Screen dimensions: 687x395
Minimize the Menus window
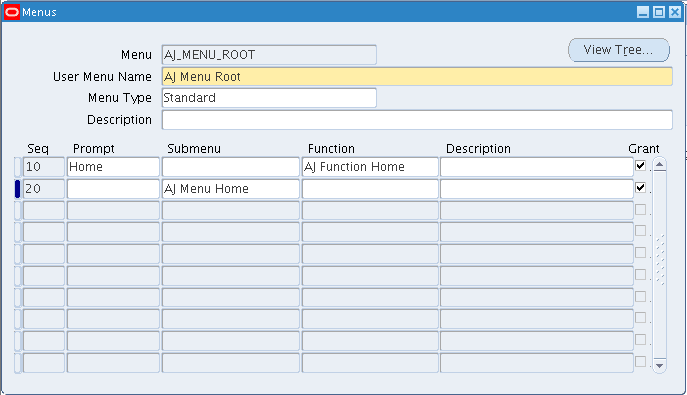click(643, 12)
